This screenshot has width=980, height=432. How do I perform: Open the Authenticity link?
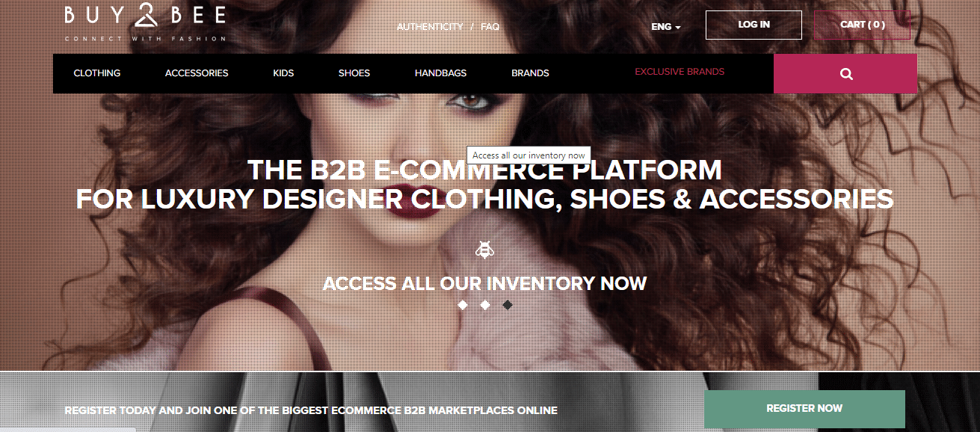[430, 27]
